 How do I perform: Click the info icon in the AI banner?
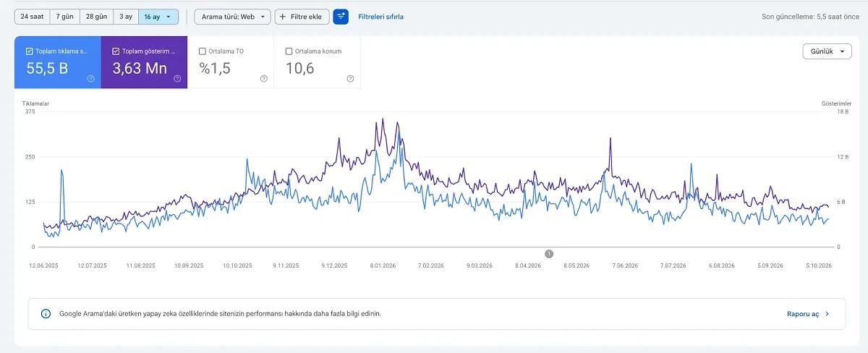click(46, 314)
